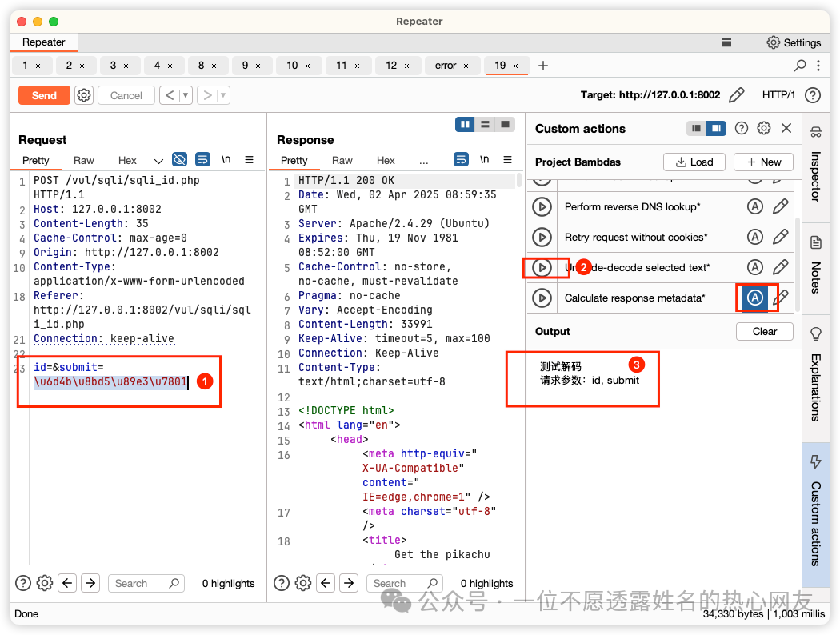This screenshot has width=840, height=635.
Task: Run the Retry request without cookies action
Action: coord(542,237)
